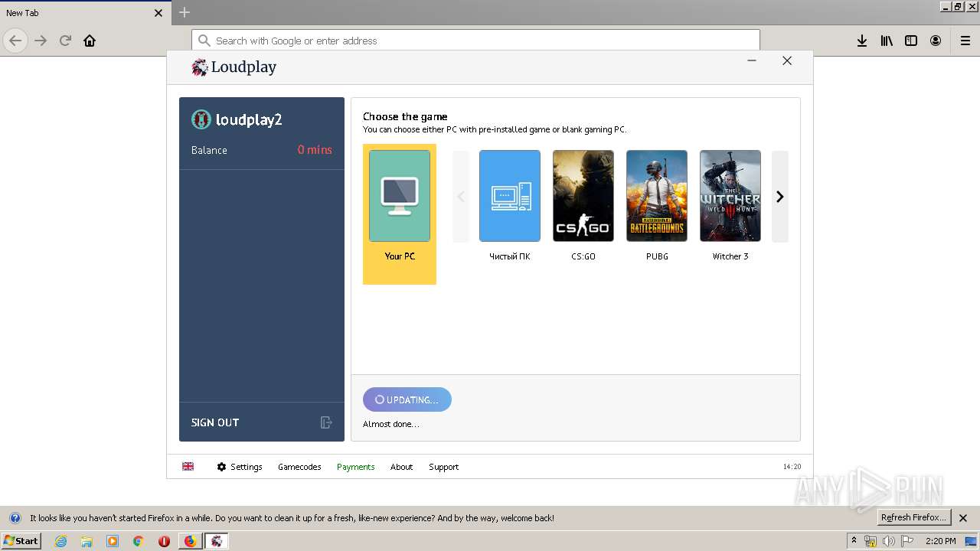
Task: Change language via UK flag icon
Action: coord(188,466)
